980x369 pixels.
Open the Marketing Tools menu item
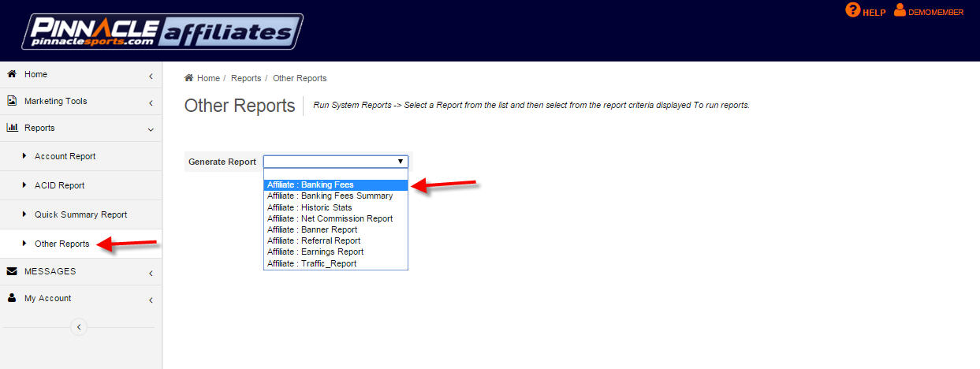81,101
